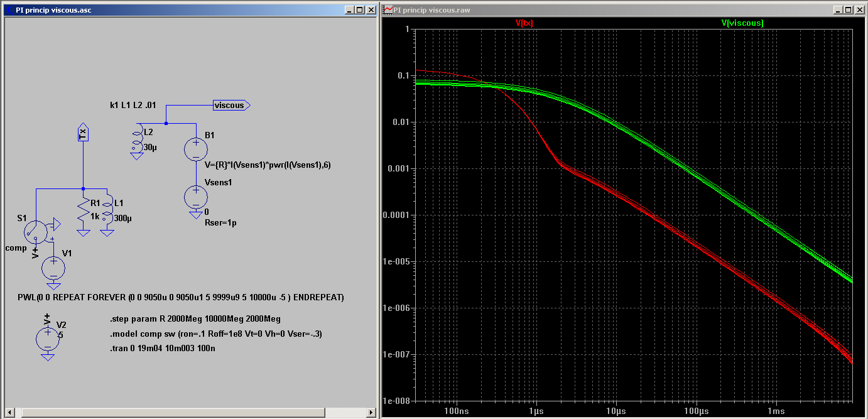Click the Tx net label flag

pyautogui.click(x=83, y=133)
